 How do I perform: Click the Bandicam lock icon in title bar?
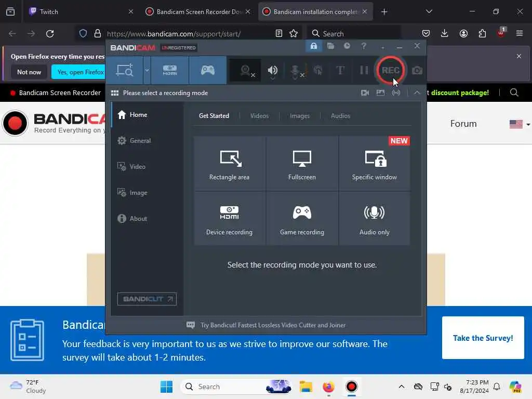tap(313, 46)
